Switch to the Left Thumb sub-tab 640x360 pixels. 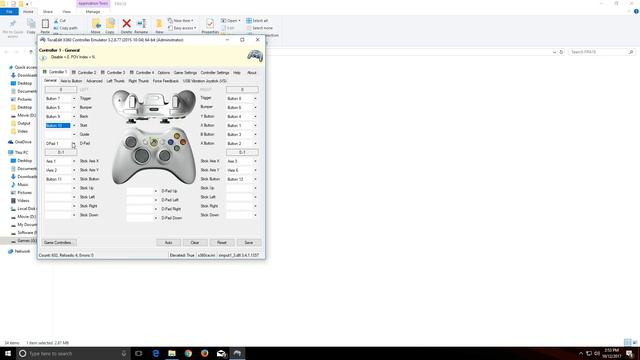(x=116, y=81)
